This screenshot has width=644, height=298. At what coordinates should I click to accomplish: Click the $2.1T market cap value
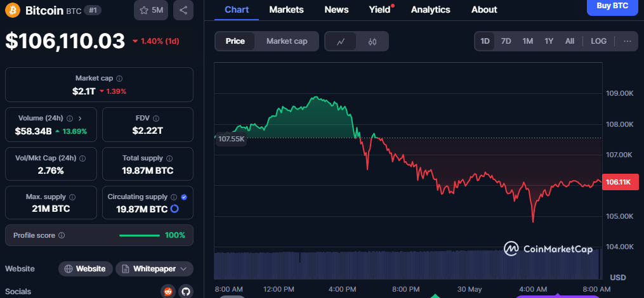point(84,91)
